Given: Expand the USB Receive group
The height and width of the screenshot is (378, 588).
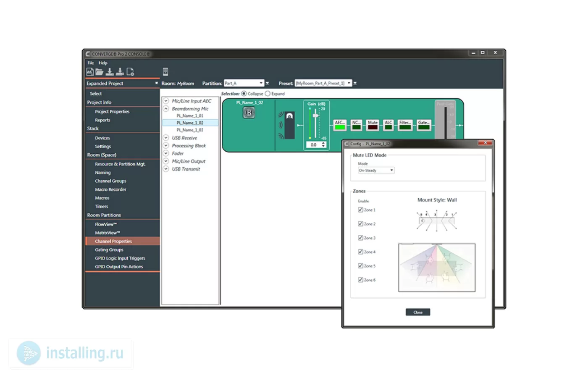Looking at the screenshot, I should pos(166,138).
